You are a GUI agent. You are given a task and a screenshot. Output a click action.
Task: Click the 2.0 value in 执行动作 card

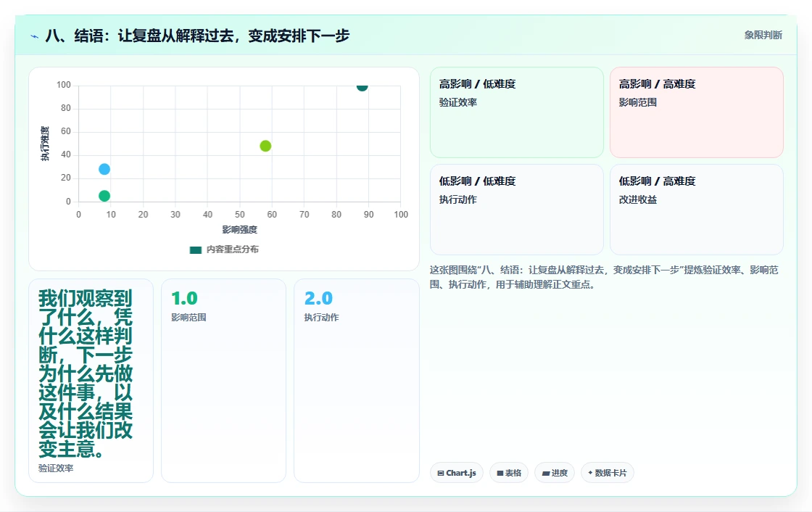click(x=318, y=299)
